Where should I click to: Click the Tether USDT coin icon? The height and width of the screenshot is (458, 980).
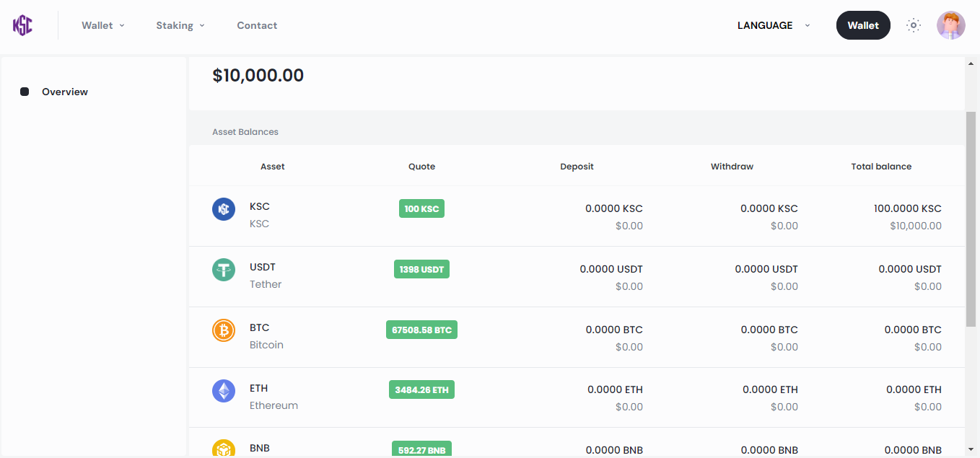[224, 270]
